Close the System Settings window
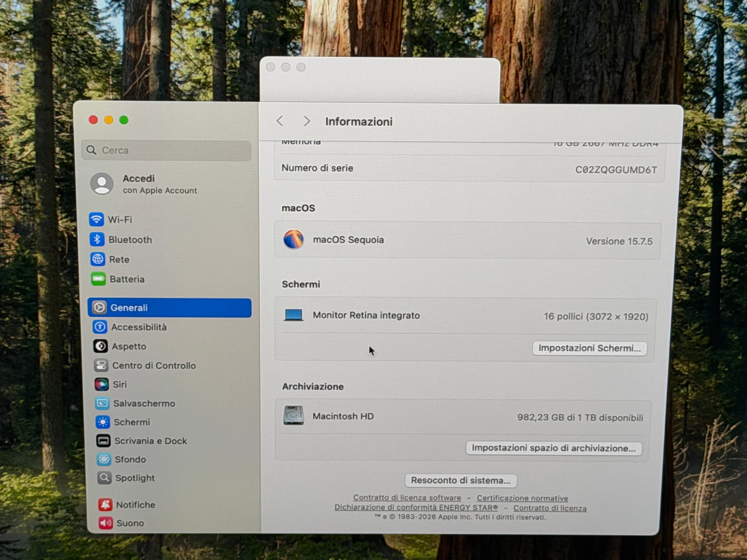 [93, 120]
